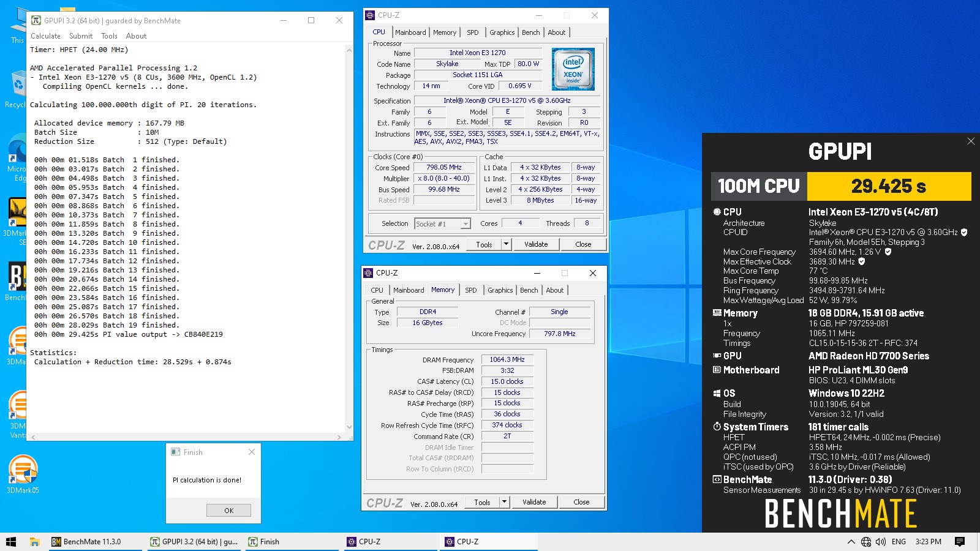
Task: Click the Motherboard section icon in BenchMate panel
Action: point(717,370)
